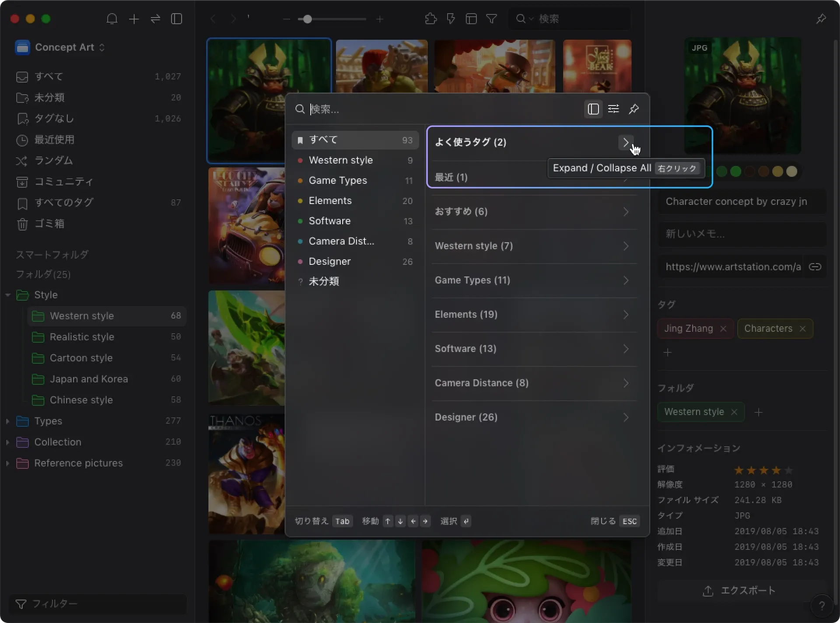The height and width of the screenshot is (623, 840).
Task: Go forward with the next arrow
Action: (233, 19)
